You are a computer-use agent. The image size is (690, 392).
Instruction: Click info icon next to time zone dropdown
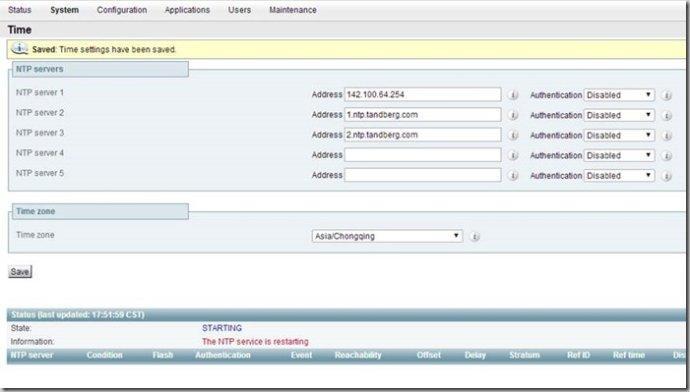[474, 237]
